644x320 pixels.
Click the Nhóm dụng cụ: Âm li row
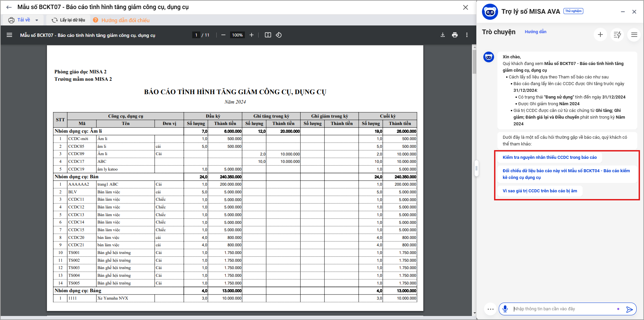[235, 131]
